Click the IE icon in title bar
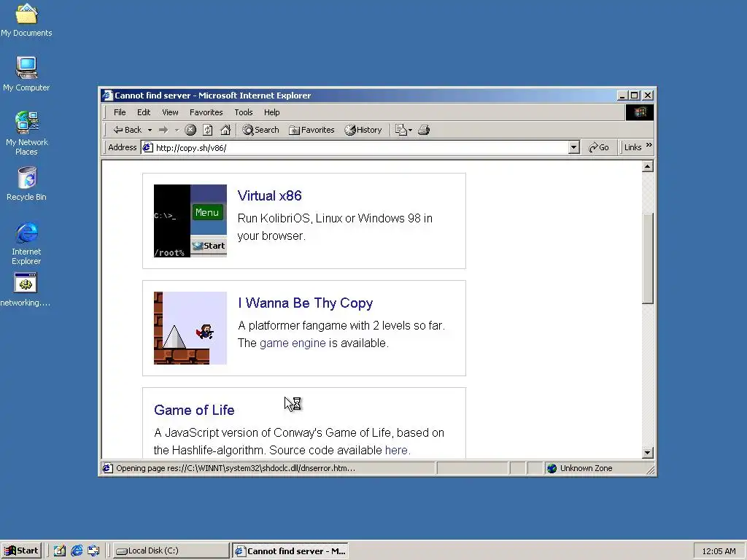Image resolution: width=747 pixels, height=560 pixels. click(x=107, y=96)
